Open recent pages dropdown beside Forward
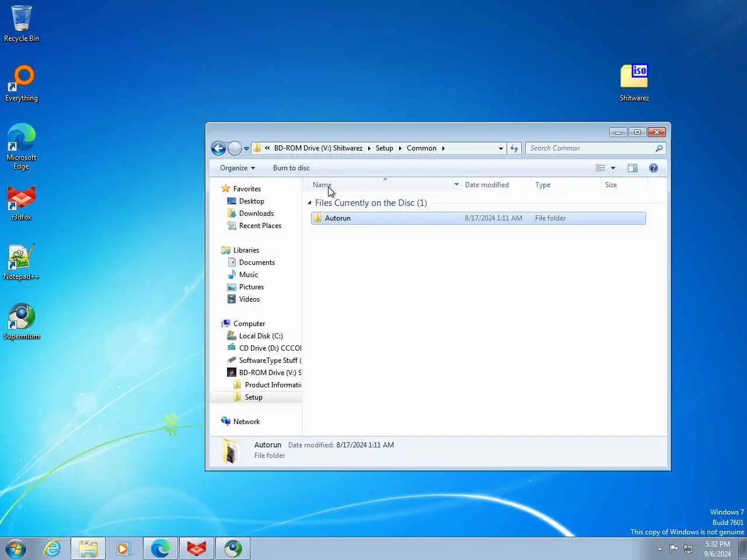Screen dimensions: 747x560 pos(246,149)
